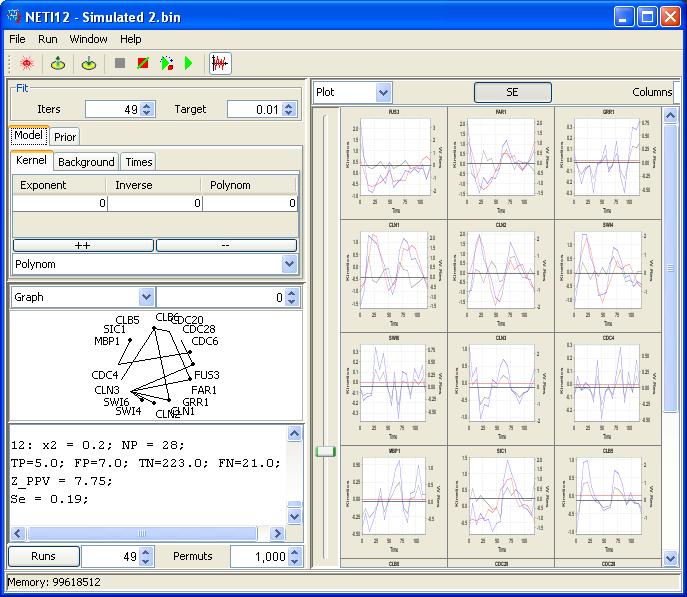Click the -- button to remove a kernel row

[227, 245]
